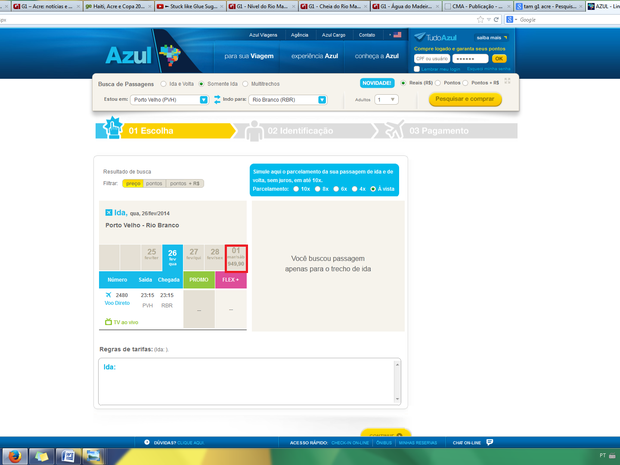The image size is (620, 465).
Task: Expand the Adultos passenger count dropdown
Action: click(393, 100)
